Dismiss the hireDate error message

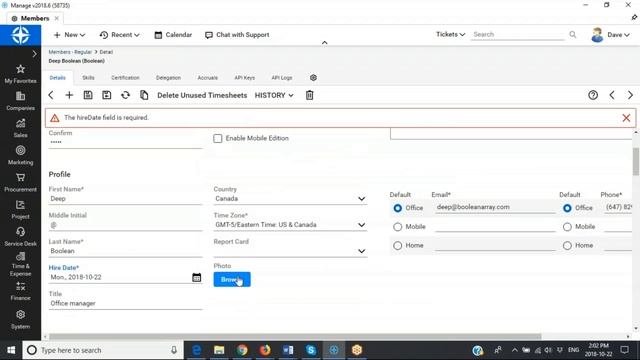[626, 118]
